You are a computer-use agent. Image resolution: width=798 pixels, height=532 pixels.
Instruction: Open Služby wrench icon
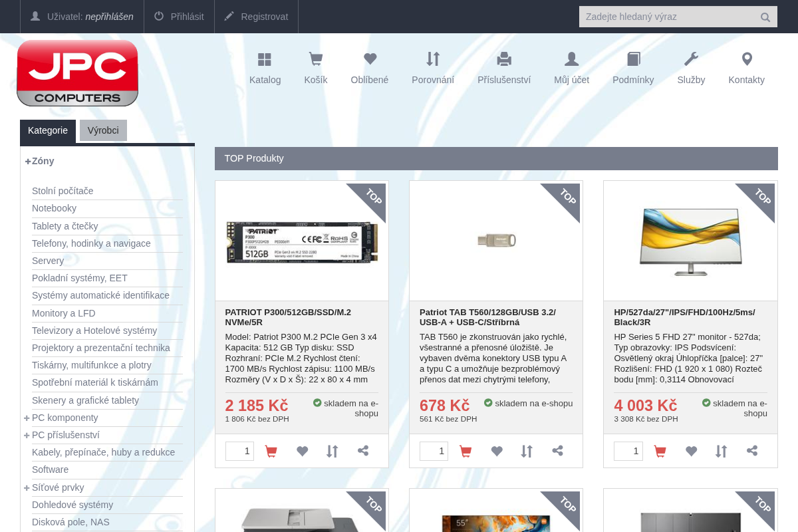tap(691, 60)
